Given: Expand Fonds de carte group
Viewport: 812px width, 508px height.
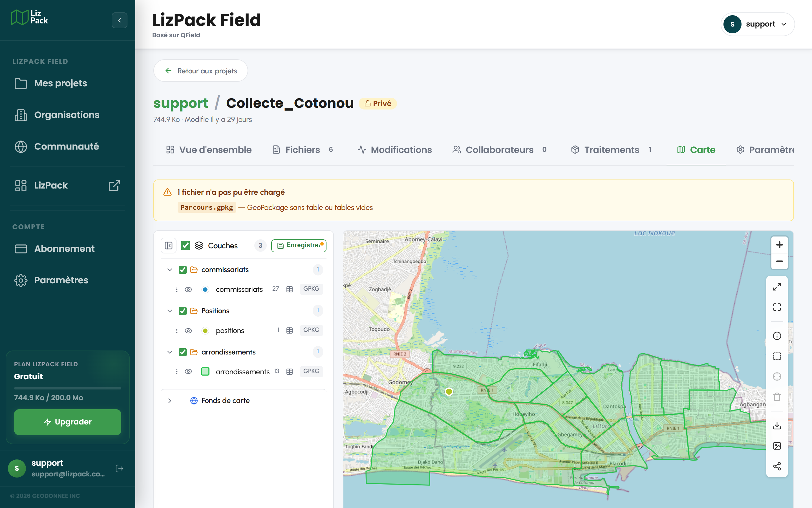Looking at the screenshot, I should 170,400.
